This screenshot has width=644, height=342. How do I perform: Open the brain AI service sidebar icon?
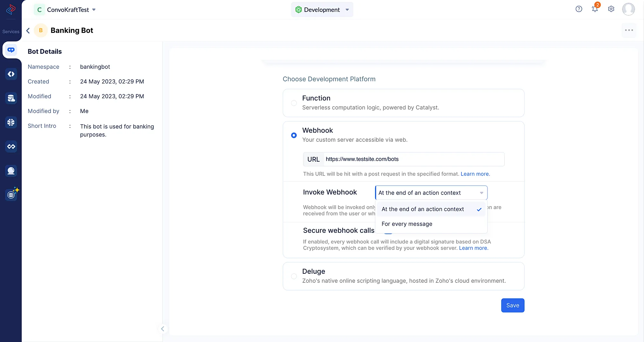pos(11,122)
